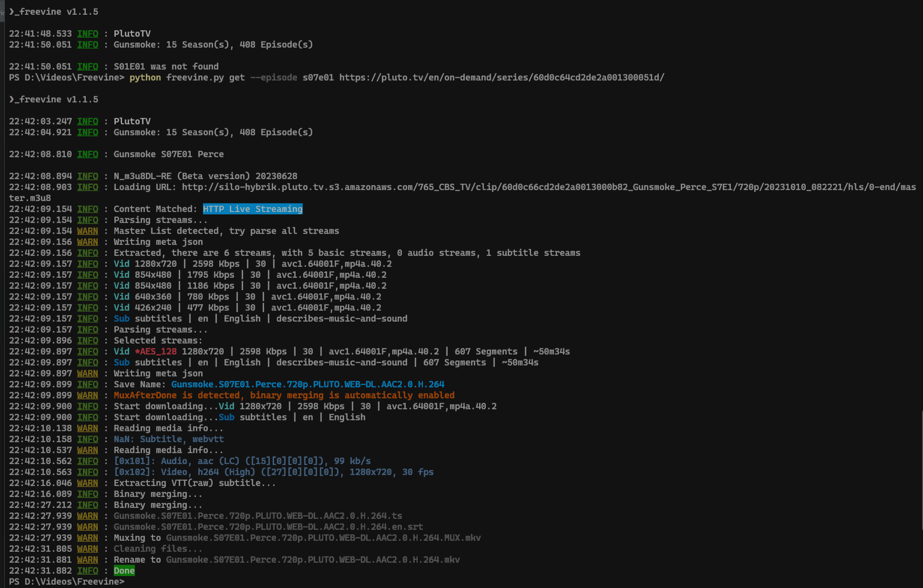Click the orange MuxAfterDone warning message
The width and height of the screenshot is (923, 588).
pyautogui.click(x=284, y=395)
